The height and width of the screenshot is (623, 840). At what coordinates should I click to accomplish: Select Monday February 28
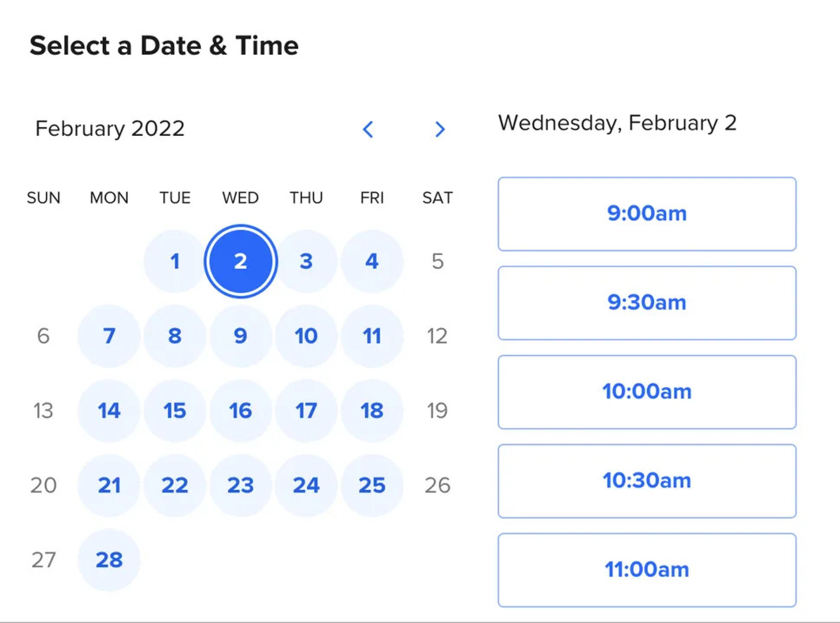click(109, 560)
